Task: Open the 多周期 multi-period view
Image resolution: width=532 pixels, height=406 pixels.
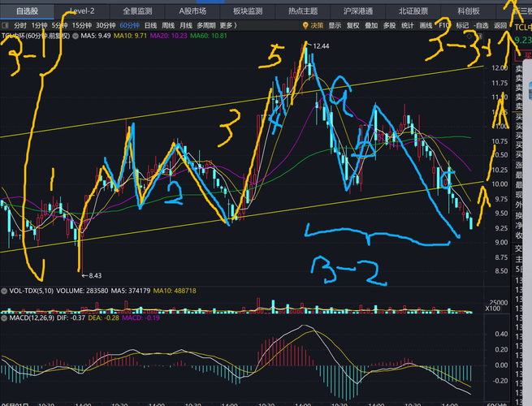Action: pos(206,25)
